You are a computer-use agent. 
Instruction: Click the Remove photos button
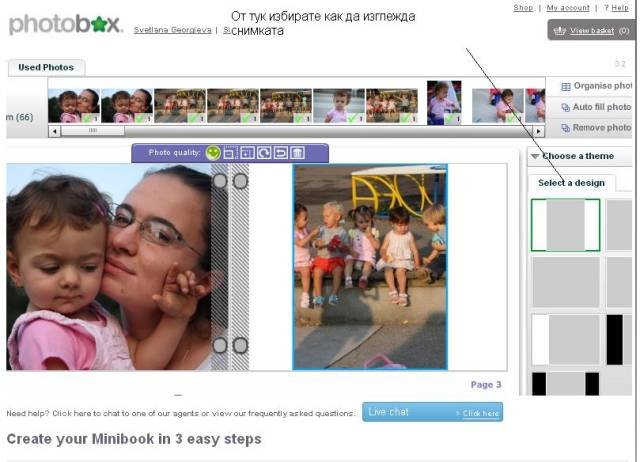click(x=595, y=128)
